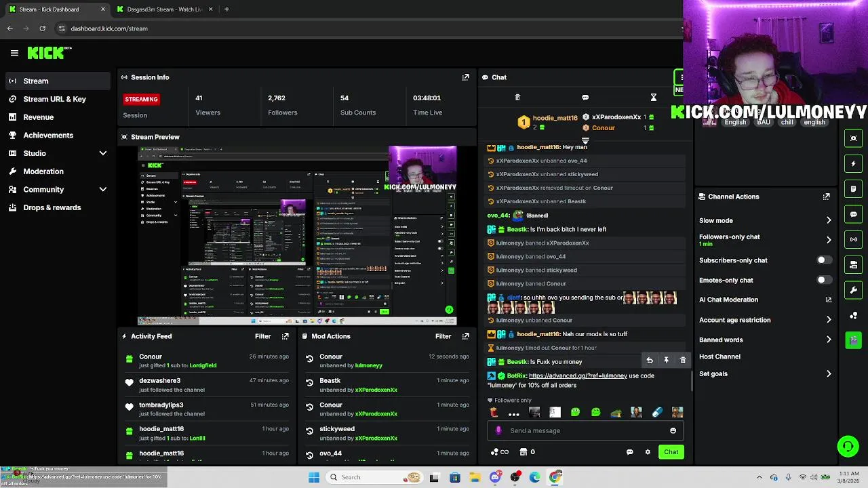
Task: Click the document icon in right rail
Action: pyautogui.click(x=854, y=188)
